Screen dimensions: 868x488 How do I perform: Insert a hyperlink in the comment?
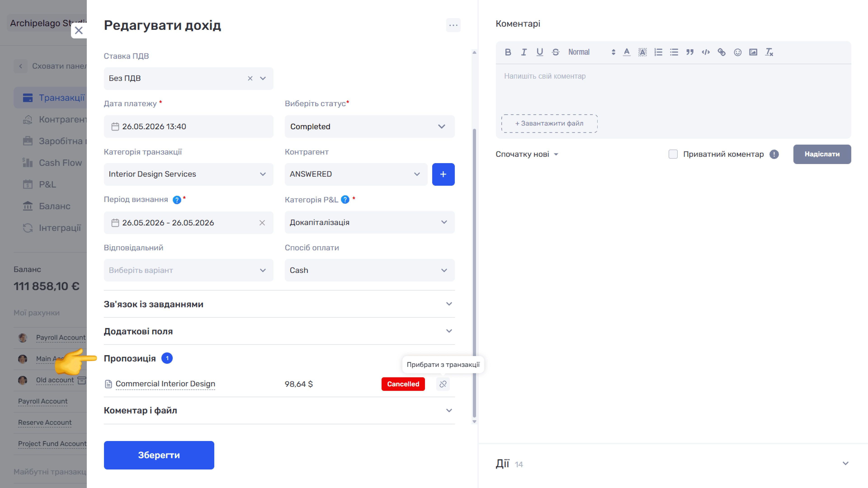coord(722,52)
